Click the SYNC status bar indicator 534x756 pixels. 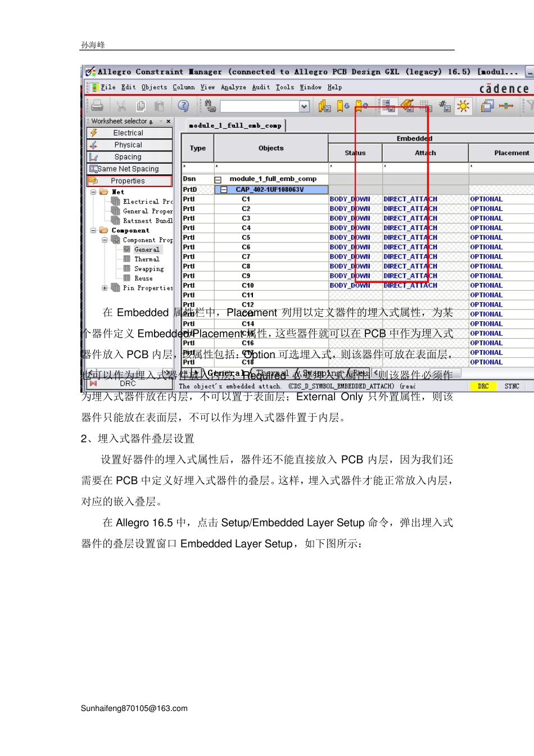click(512, 386)
